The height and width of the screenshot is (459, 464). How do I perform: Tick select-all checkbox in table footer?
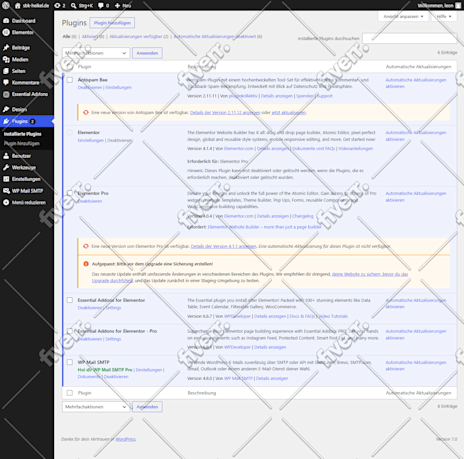70,393
